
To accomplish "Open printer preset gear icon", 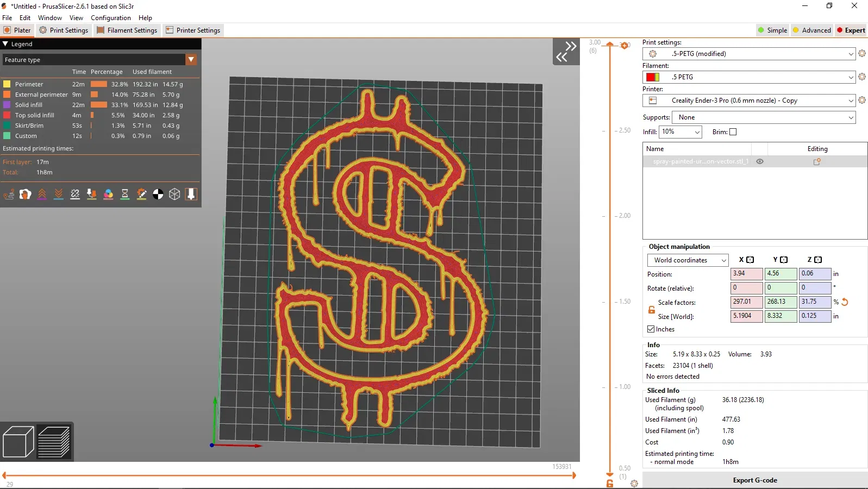I will tap(862, 100).
